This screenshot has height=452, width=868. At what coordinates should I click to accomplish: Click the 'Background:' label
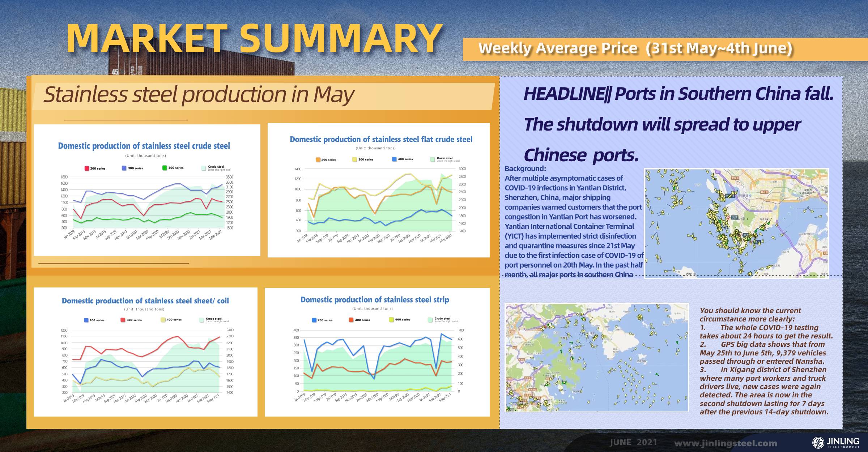tap(525, 169)
